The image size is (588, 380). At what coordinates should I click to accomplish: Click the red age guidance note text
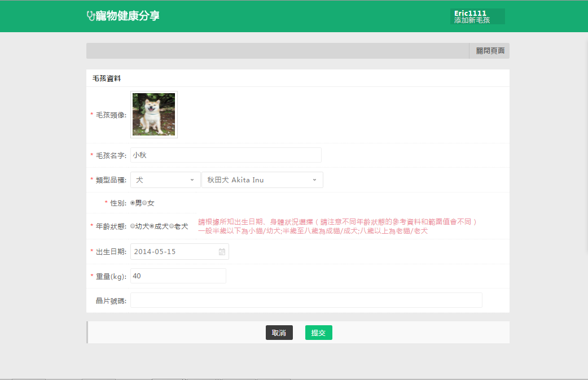pos(337,226)
